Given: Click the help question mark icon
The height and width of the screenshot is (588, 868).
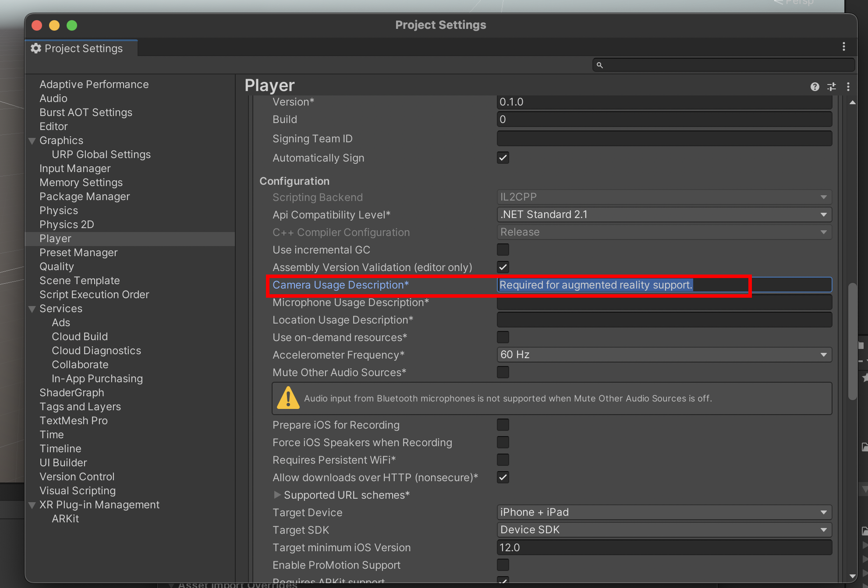Looking at the screenshot, I should tap(815, 87).
